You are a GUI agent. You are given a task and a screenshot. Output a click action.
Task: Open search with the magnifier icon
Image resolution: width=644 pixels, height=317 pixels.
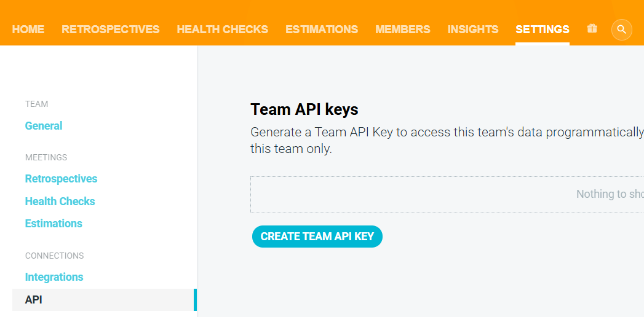coord(621,29)
